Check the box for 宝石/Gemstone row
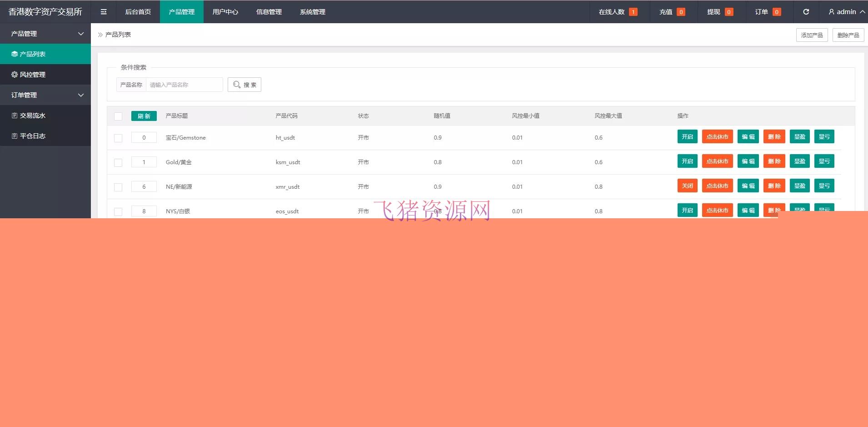The width and height of the screenshot is (868, 427). click(118, 138)
